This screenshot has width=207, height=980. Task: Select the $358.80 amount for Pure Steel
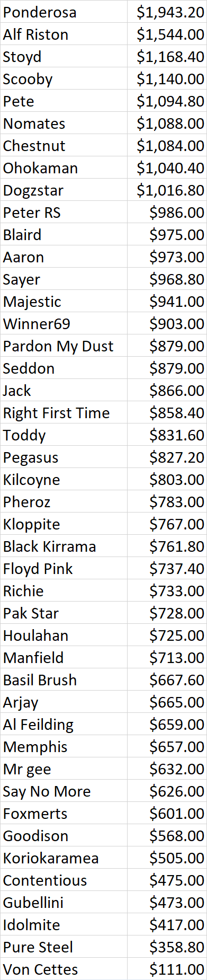click(x=167, y=947)
